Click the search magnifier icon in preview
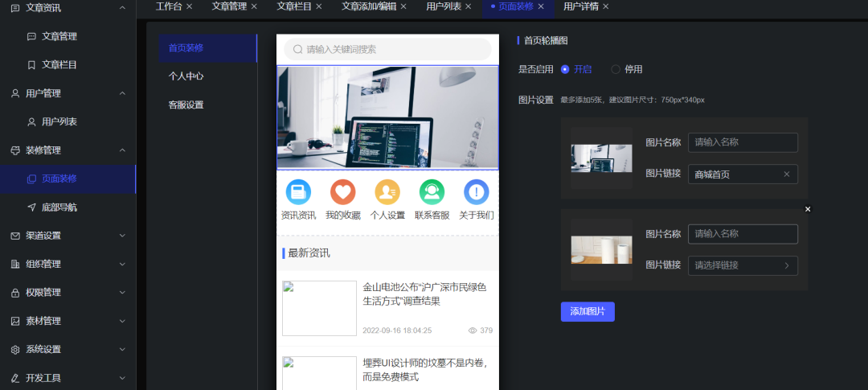 coord(298,49)
